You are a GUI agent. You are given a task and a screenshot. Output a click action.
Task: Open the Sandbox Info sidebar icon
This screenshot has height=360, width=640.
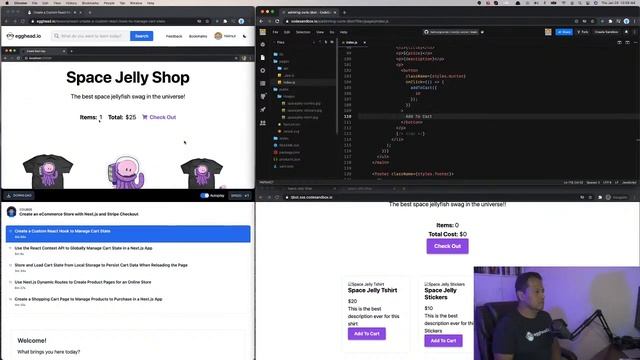(263, 44)
